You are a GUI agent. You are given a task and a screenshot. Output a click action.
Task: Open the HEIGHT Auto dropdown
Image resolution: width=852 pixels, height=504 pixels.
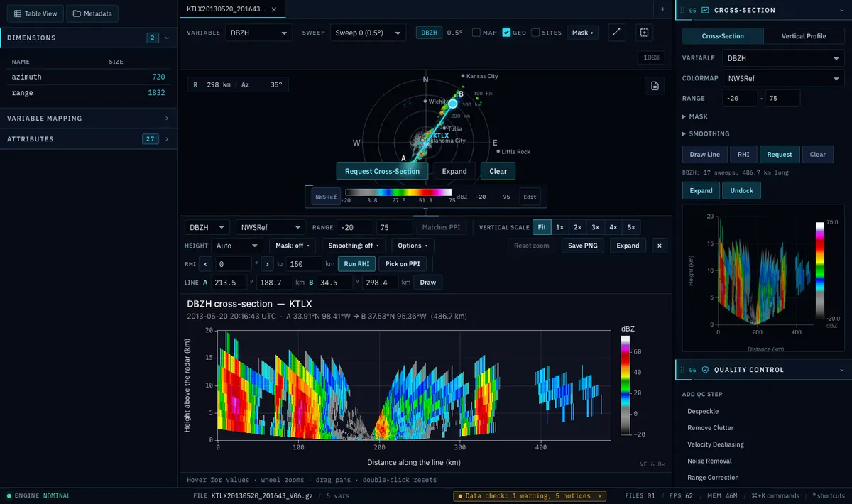(237, 246)
